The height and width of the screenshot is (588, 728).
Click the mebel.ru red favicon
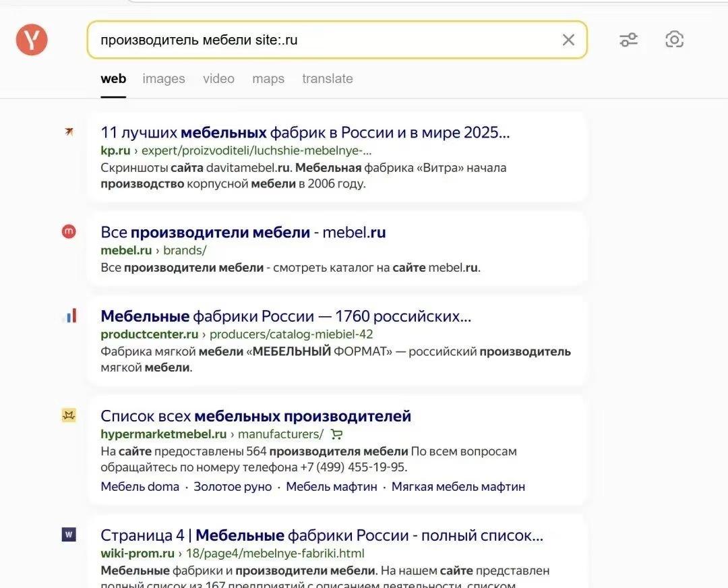69,231
